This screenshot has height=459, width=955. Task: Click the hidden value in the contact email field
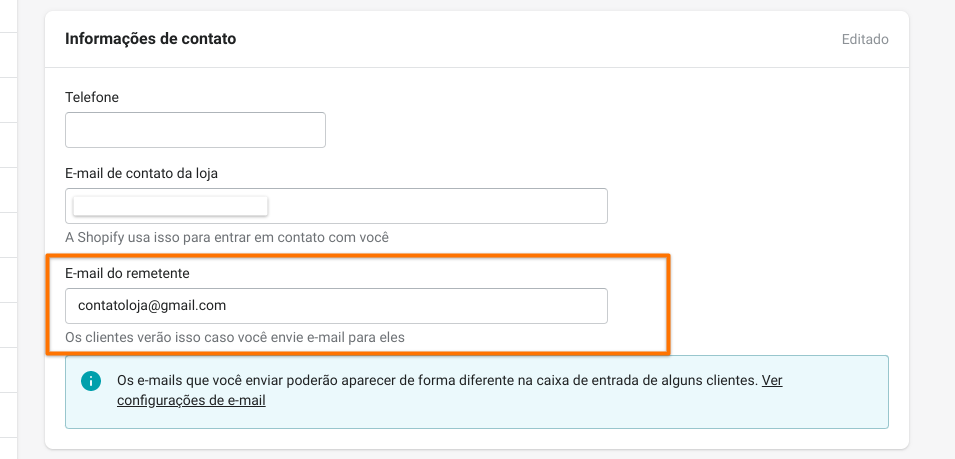coord(171,206)
